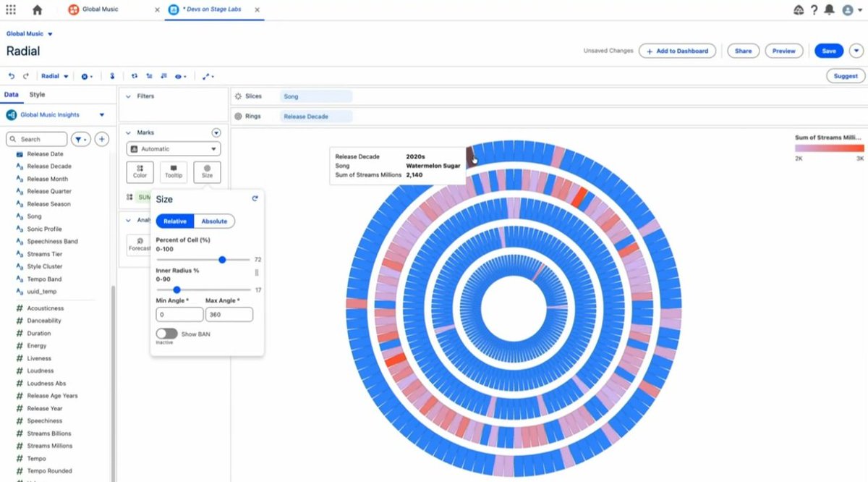Select the Absolute size mode
868x482 pixels.
[x=214, y=221]
